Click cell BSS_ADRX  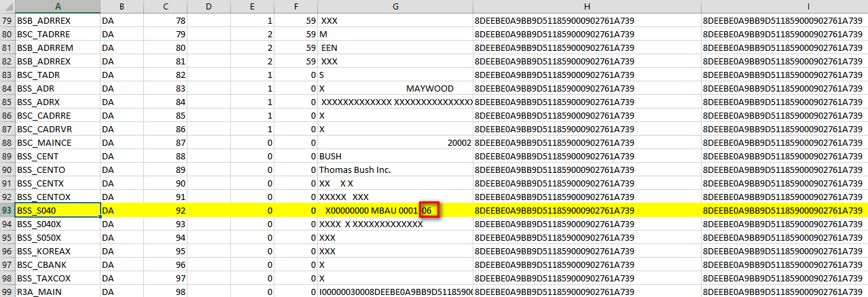pyautogui.click(x=58, y=102)
